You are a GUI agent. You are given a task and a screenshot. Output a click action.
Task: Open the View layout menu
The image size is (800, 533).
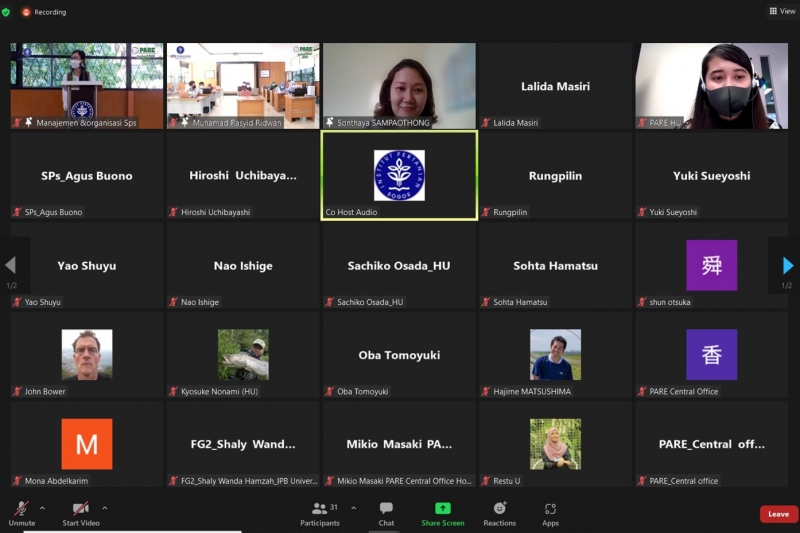pos(781,12)
